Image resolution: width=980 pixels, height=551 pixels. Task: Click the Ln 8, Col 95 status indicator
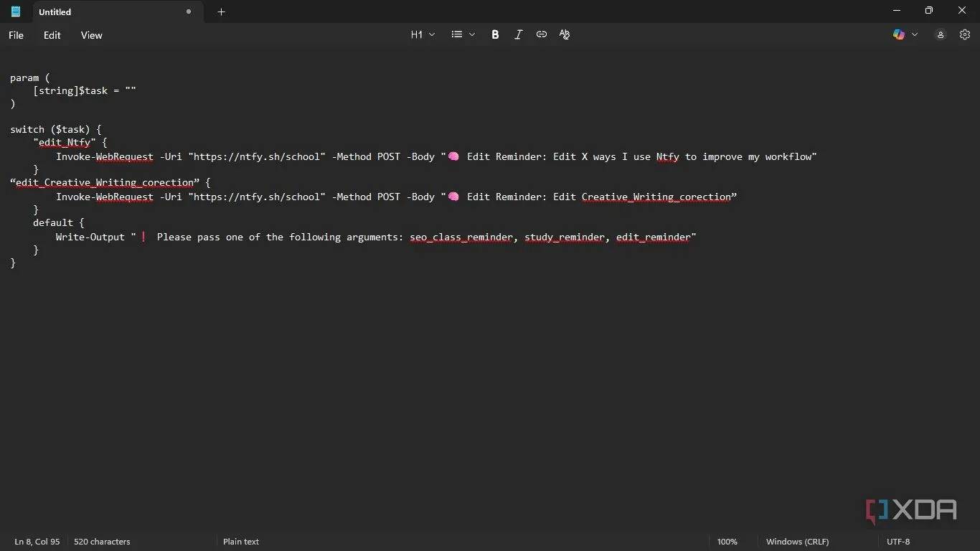[x=37, y=542]
